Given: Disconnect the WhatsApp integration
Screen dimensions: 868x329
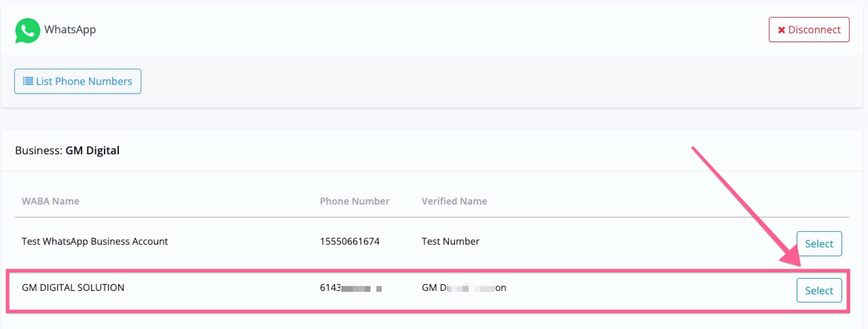Looking at the screenshot, I should tap(809, 30).
